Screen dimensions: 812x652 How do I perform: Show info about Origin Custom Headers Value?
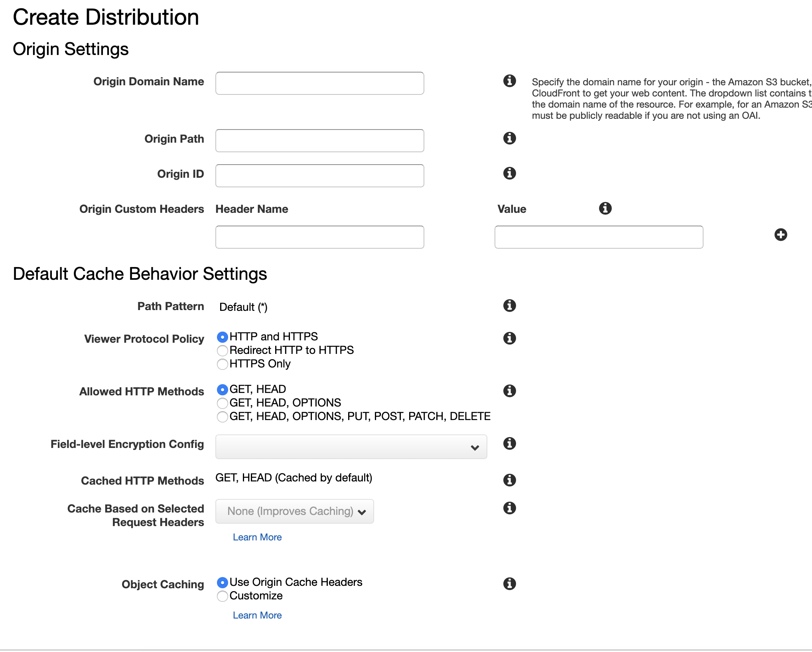click(x=605, y=208)
